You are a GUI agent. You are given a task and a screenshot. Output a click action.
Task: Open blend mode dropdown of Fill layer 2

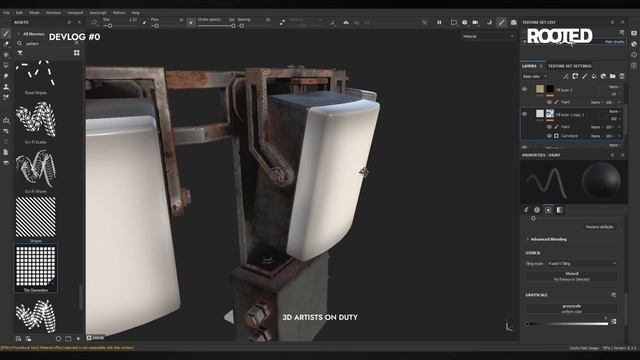pos(615,87)
